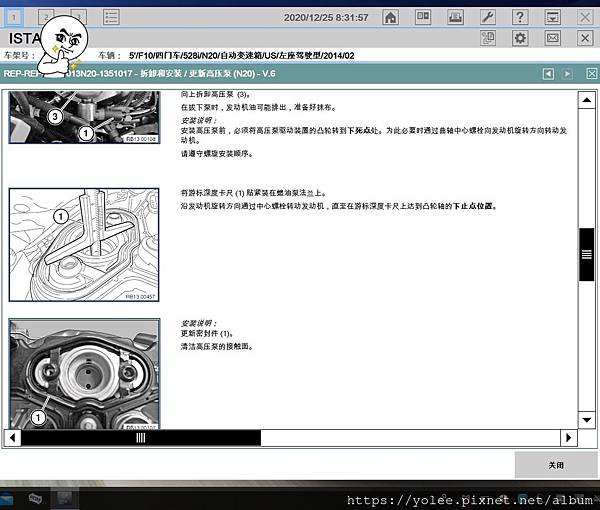Click the dual-page overview icon
This screenshot has height=510, width=600.
pos(423,17)
